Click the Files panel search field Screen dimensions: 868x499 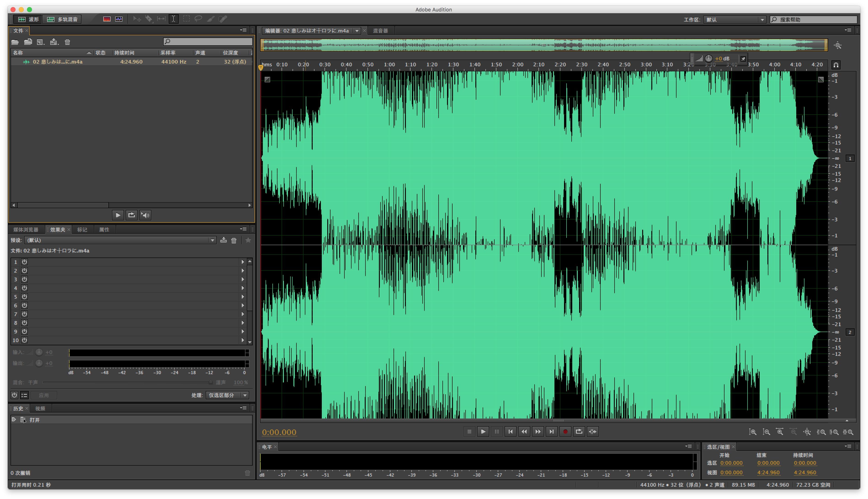pyautogui.click(x=208, y=41)
